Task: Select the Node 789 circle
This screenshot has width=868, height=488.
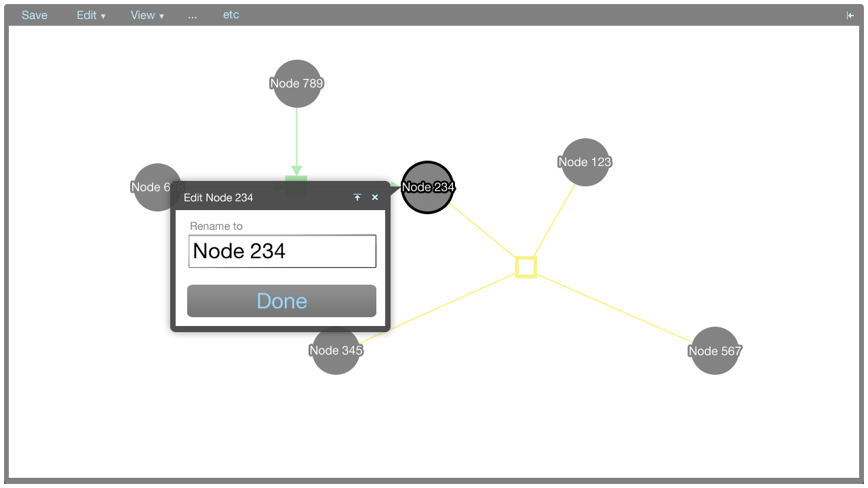Action: pyautogui.click(x=296, y=83)
